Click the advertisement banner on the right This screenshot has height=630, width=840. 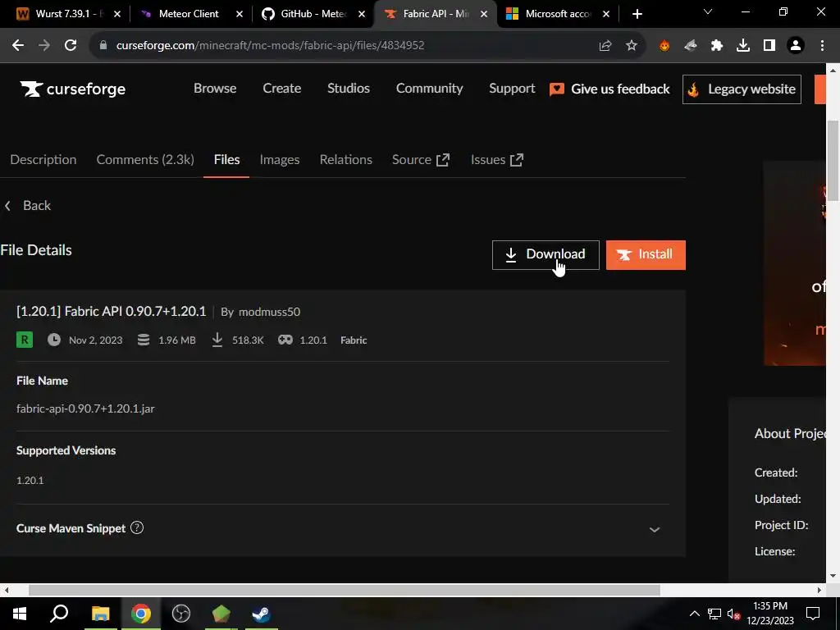pos(794,263)
